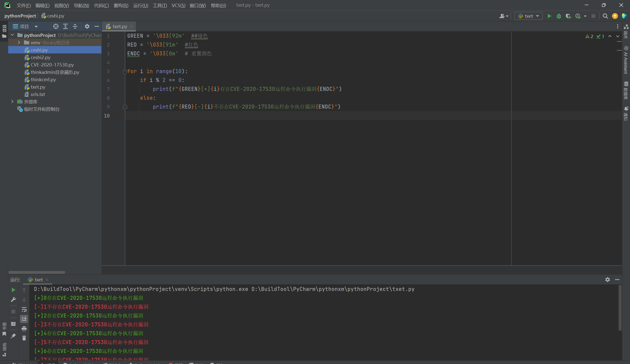Open Run panel settings gear
This screenshot has width=630, height=364.
coord(608,280)
